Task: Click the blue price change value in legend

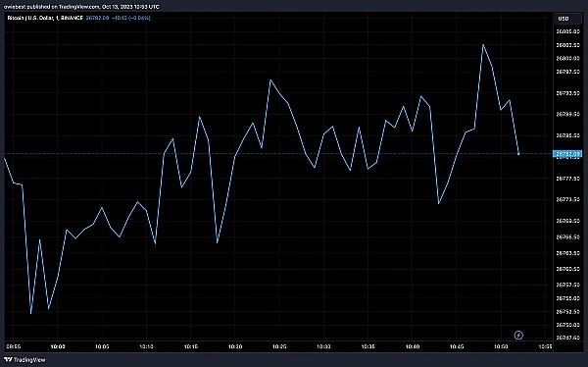Action: (x=131, y=18)
